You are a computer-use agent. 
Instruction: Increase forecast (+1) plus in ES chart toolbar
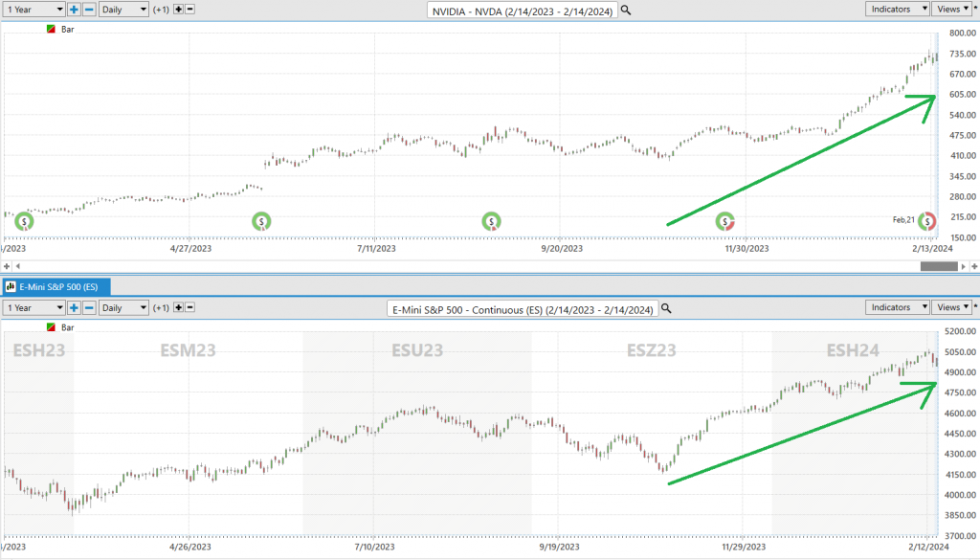pos(178,307)
